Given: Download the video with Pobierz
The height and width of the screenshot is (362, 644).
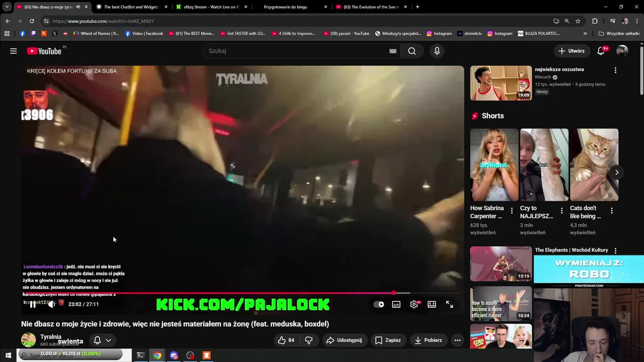Looking at the screenshot, I should click(x=428, y=340).
